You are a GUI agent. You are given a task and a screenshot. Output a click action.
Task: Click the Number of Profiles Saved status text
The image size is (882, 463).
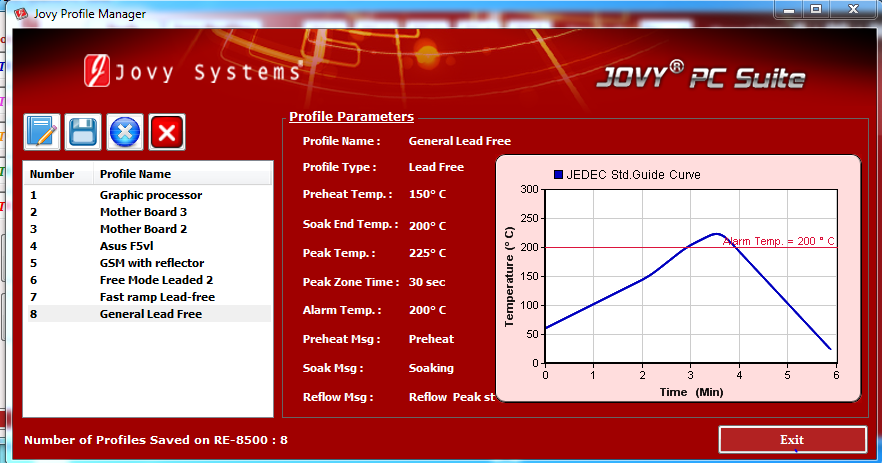pyautogui.click(x=156, y=440)
